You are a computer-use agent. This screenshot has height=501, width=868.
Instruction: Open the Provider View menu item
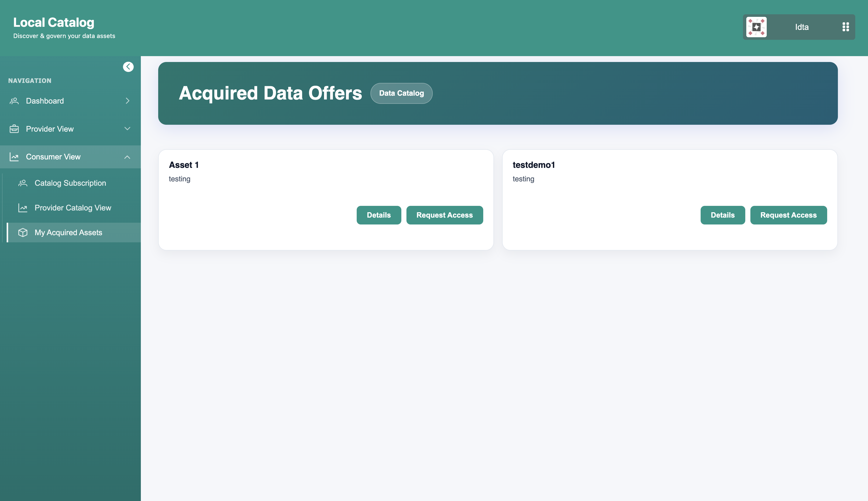[70, 129]
